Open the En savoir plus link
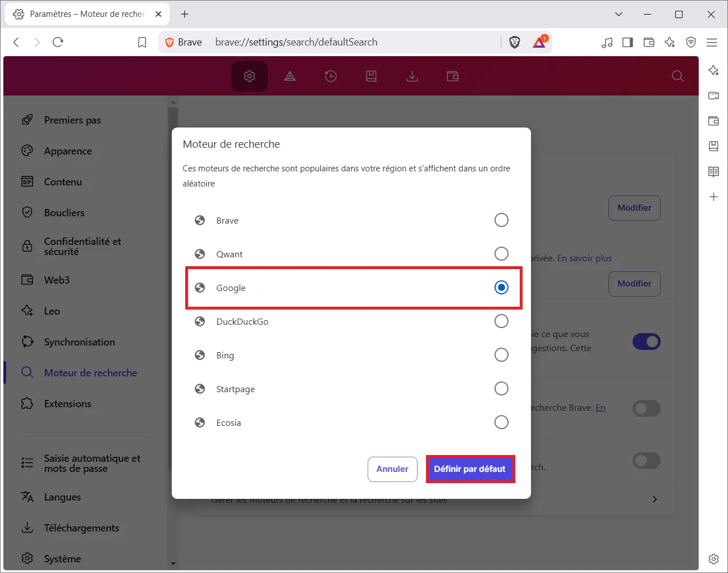The width and height of the screenshot is (728, 573). click(584, 258)
